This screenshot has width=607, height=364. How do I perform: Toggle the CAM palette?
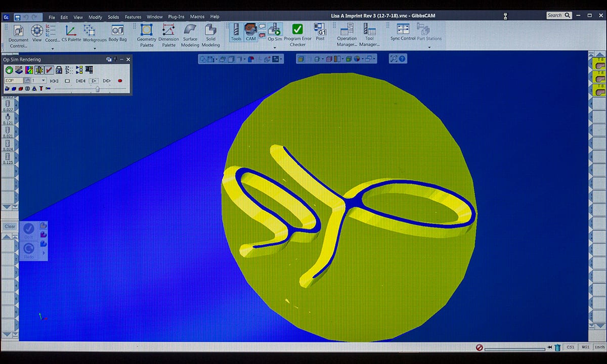pos(251,33)
